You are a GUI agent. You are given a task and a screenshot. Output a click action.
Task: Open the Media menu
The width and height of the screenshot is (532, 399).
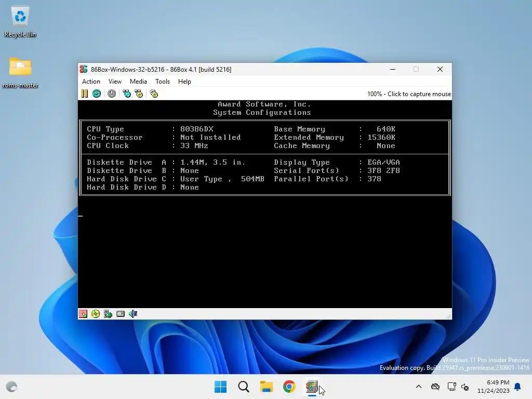(138, 82)
